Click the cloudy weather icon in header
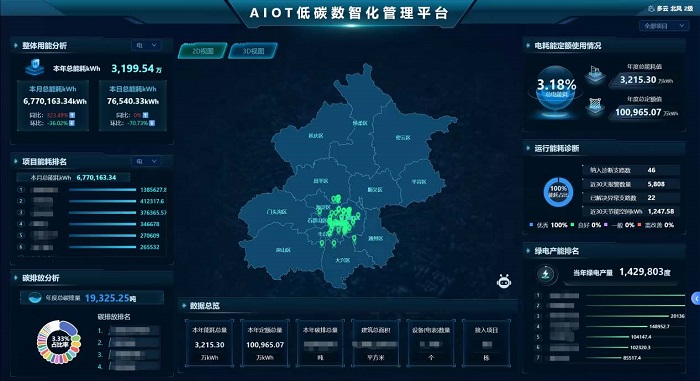 tap(651, 8)
